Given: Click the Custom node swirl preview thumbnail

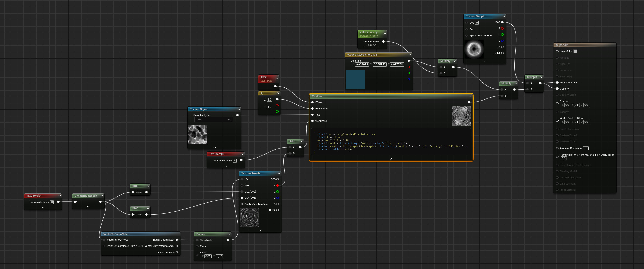Looking at the screenshot, I should tap(462, 116).
